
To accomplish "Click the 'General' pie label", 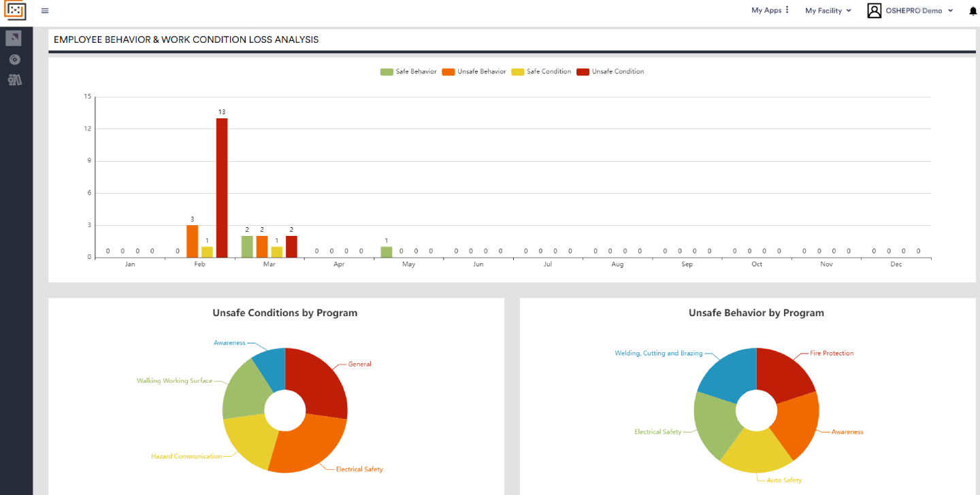I will (x=360, y=364).
